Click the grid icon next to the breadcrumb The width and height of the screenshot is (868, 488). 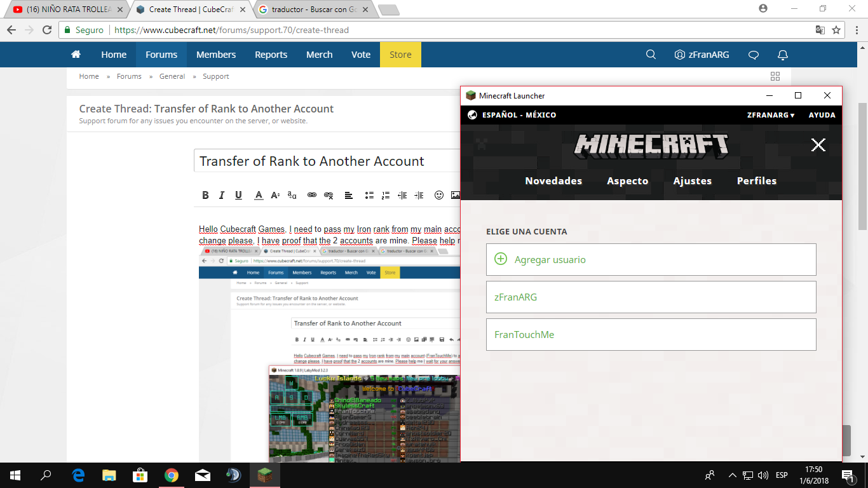click(x=775, y=76)
